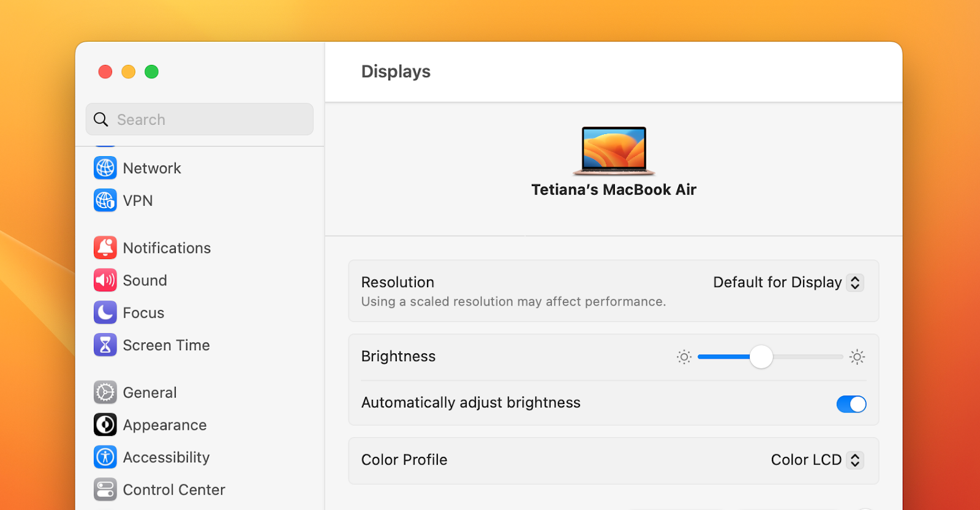Click the General gear icon

coord(105,392)
